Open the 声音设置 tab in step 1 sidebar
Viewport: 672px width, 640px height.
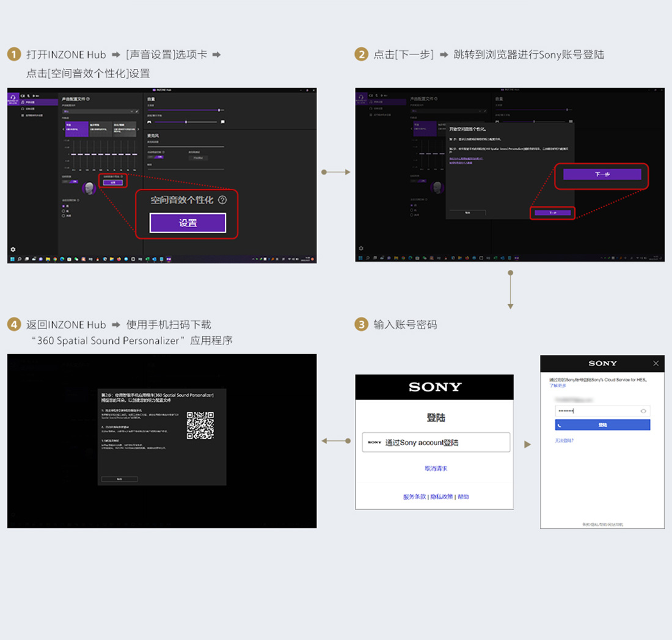pos(38,102)
